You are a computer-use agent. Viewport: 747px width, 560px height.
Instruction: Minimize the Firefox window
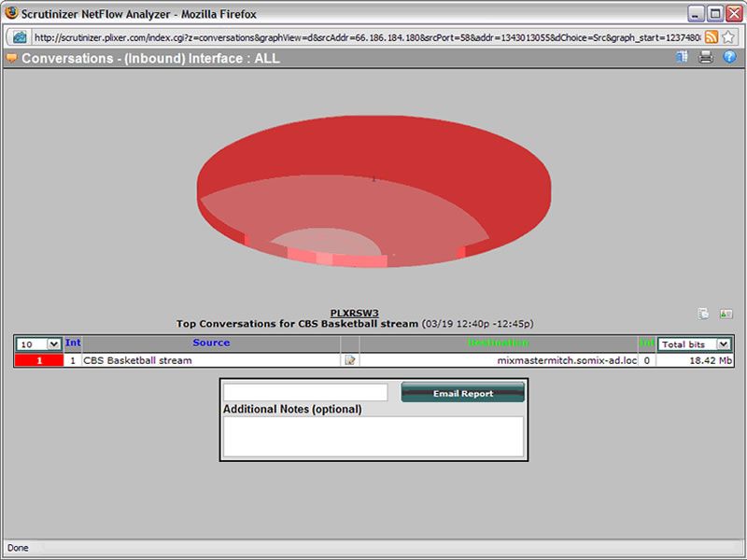pos(696,13)
